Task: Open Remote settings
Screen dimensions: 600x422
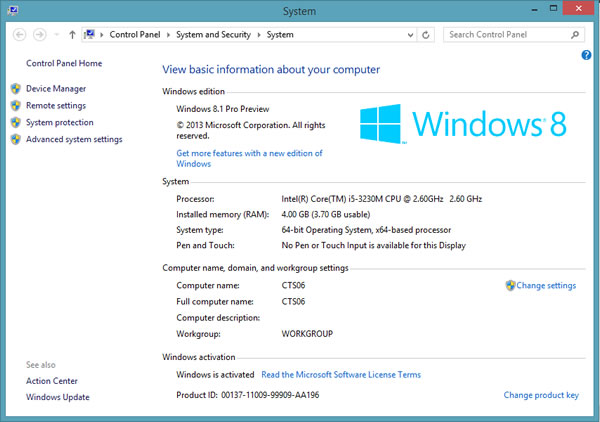Action: [x=56, y=106]
